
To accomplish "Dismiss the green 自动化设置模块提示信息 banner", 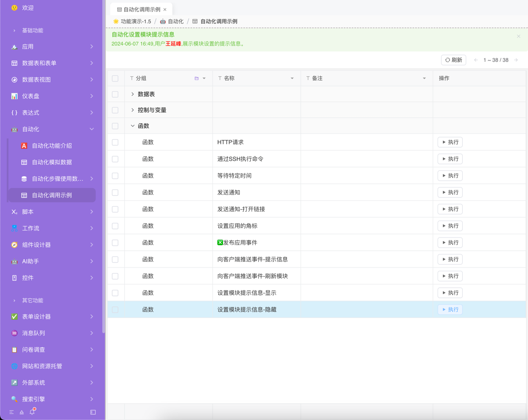I will [x=518, y=36].
